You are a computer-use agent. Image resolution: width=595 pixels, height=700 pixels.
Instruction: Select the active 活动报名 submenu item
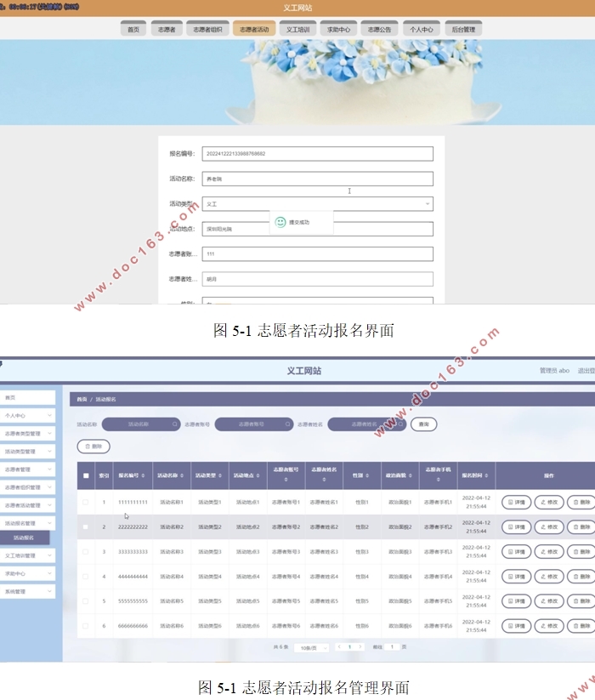click(x=24, y=538)
